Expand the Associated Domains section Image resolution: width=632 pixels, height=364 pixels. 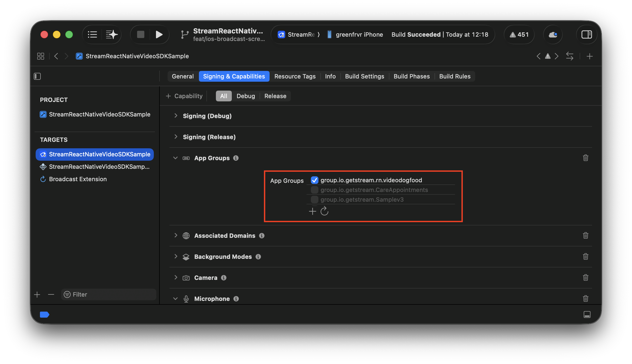[x=176, y=235]
